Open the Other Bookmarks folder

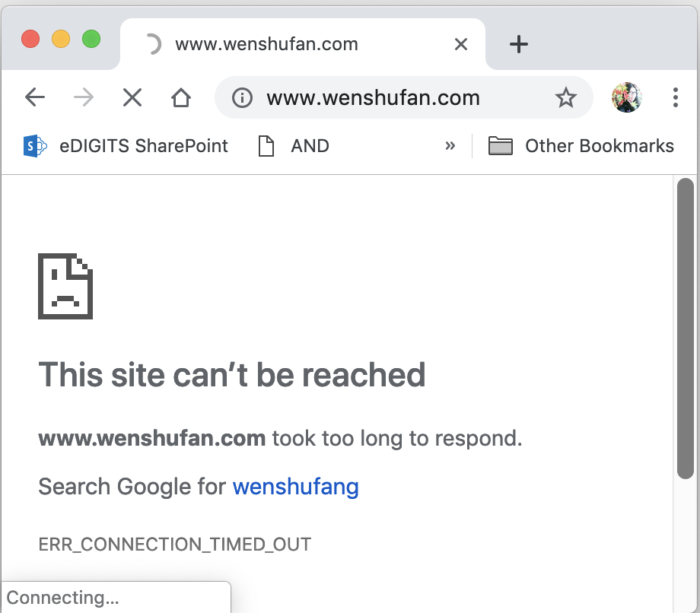[x=581, y=146]
